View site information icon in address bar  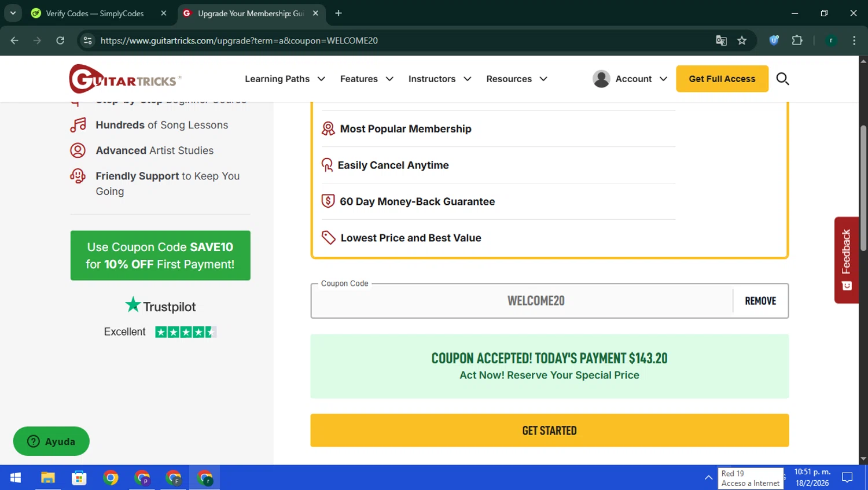88,40
